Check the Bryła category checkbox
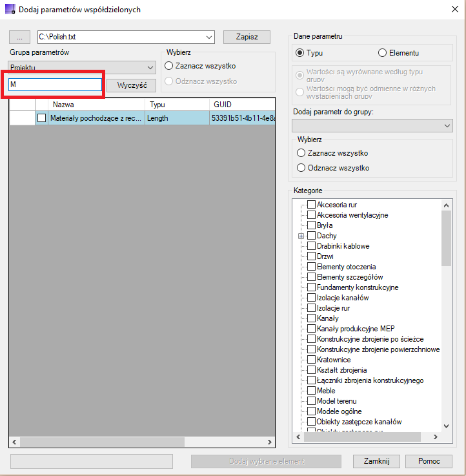The height and width of the screenshot is (476, 466). [x=311, y=225]
